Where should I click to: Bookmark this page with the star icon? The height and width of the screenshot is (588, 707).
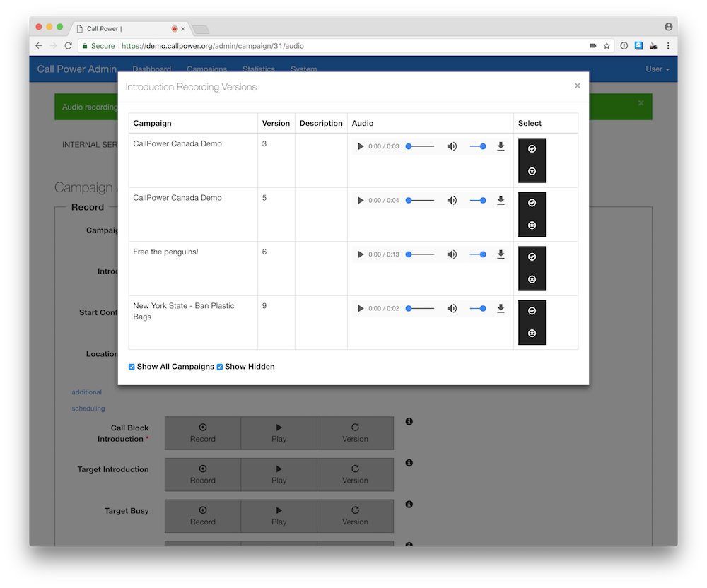pos(607,46)
